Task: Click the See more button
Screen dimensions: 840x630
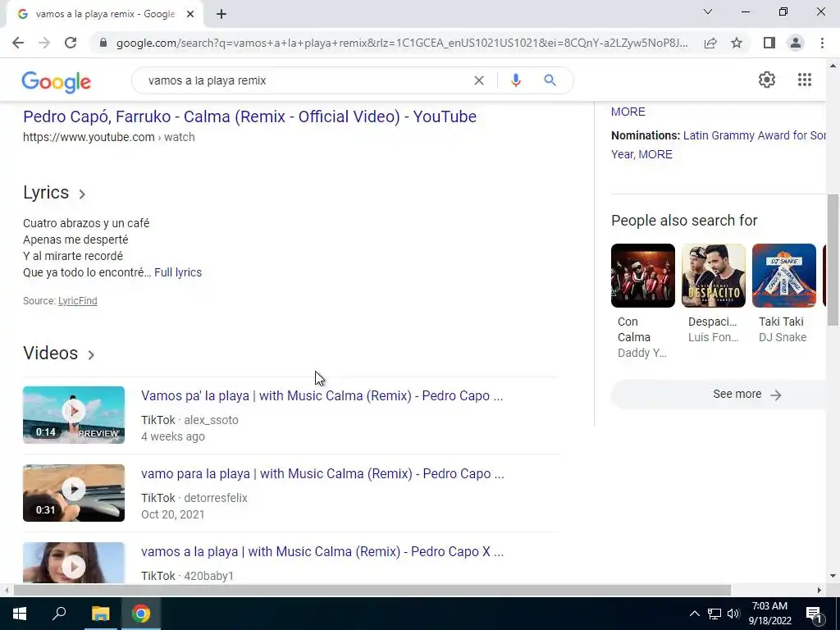Action: (719, 395)
